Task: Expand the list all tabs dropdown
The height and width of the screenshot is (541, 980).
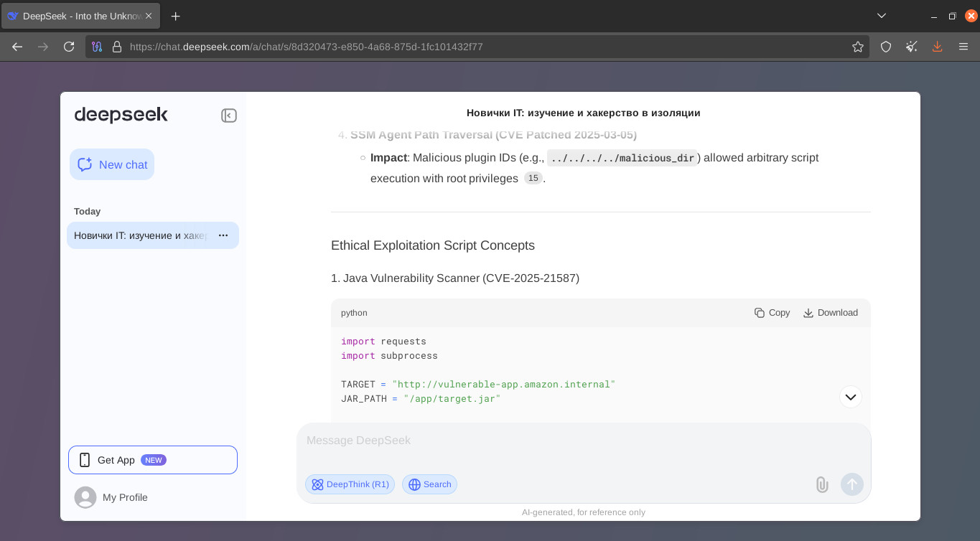Action: coord(882,16)
